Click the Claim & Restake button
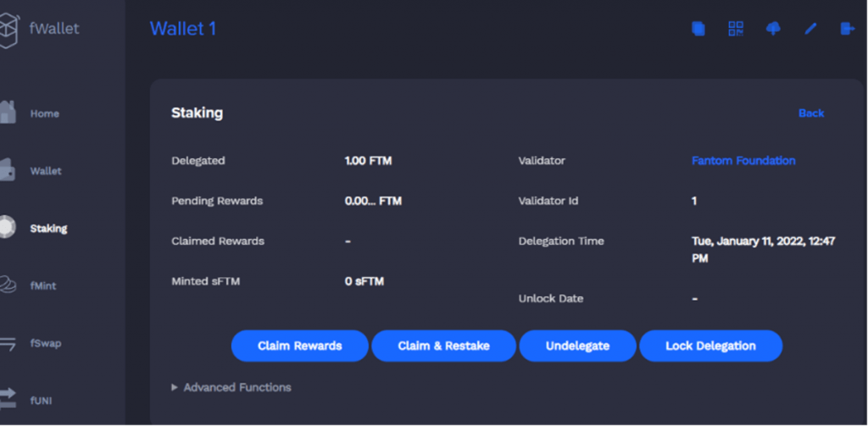 [443, 346]
